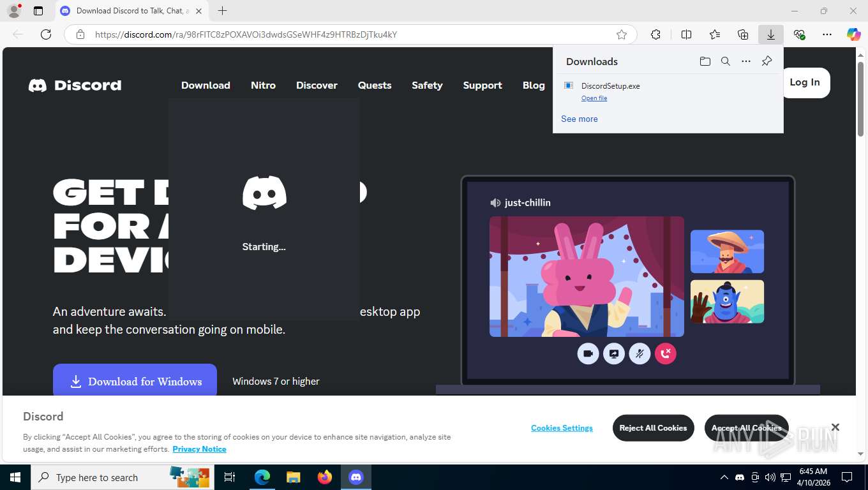Image resolution: width=868 pixels, height=490 pixels.
Task: Close the cookie banner with X
Action: pyautogui.click(x=835, y=427)
